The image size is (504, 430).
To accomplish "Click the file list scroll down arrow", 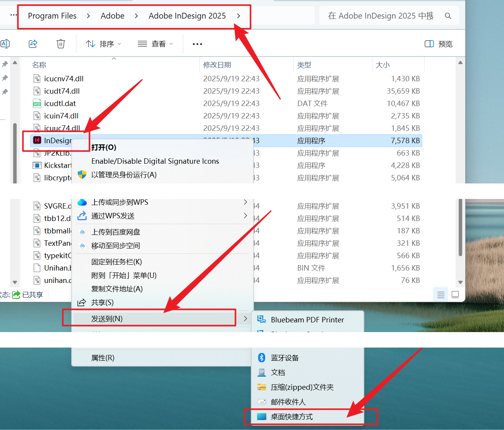I will (x=460, y=282).
